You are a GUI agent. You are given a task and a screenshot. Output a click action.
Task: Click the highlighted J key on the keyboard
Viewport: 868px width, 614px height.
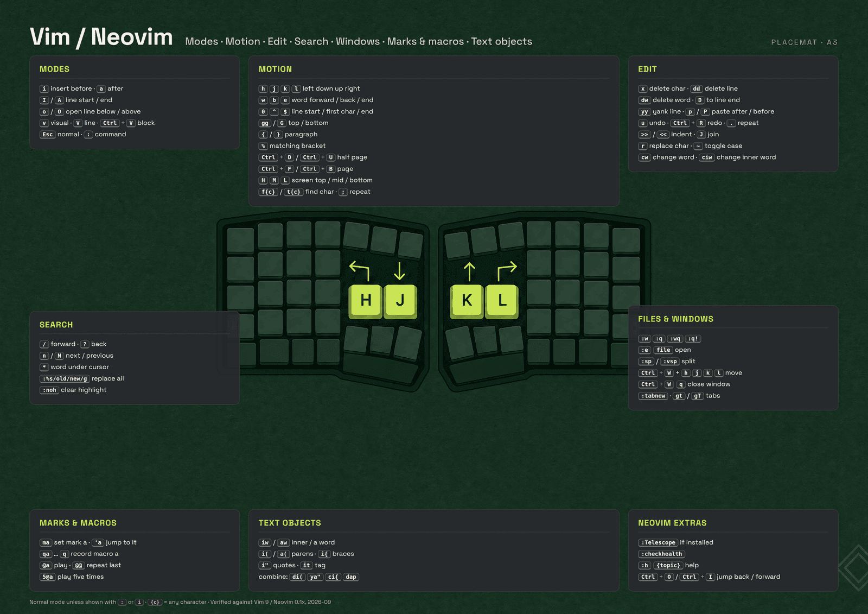(x=400, y=301)
